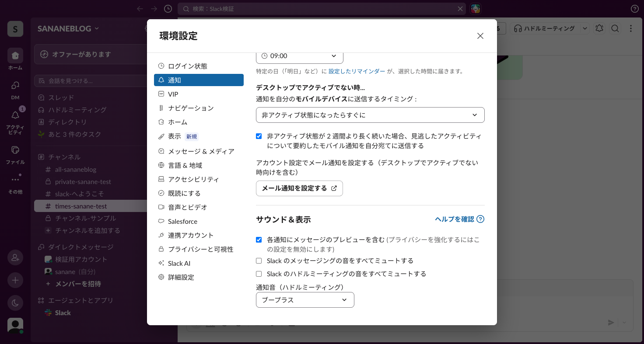Screen dimensions: 644x344
Task: Select 詳細設定 settings tab
Action: coord(199,277)
